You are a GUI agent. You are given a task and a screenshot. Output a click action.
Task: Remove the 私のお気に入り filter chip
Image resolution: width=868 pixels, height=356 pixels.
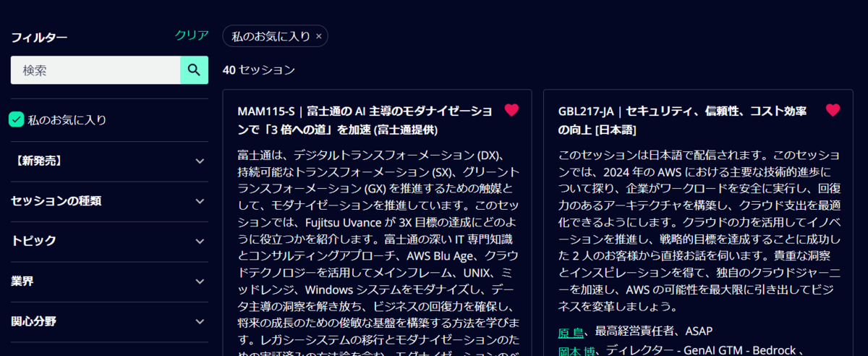(x=319, y=36)
